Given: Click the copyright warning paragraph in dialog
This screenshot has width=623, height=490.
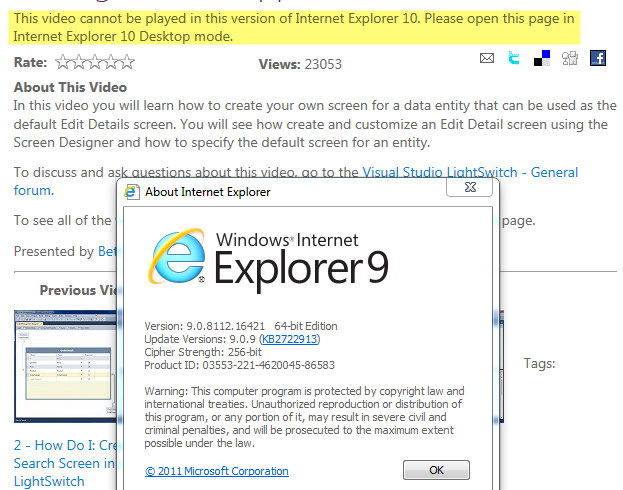Looking at the screenshot, I should tap(304, 417).
